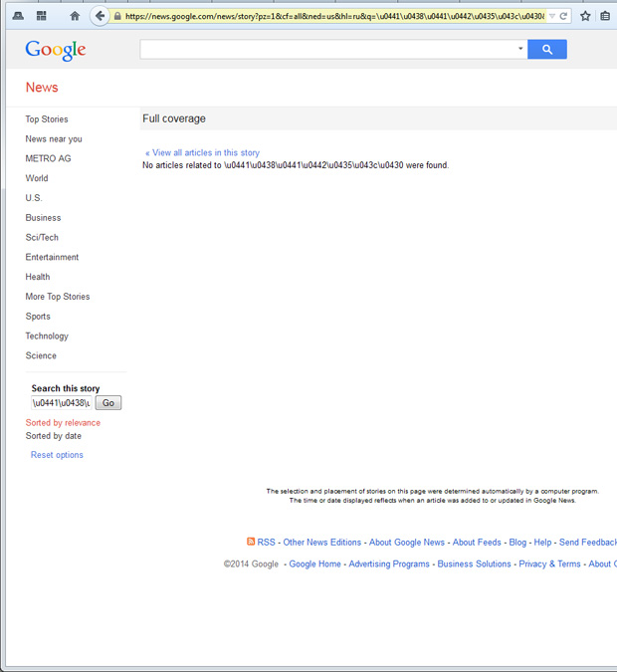
Task: Select Top Stories in sidebar
Action: click(x=47, y=119)
